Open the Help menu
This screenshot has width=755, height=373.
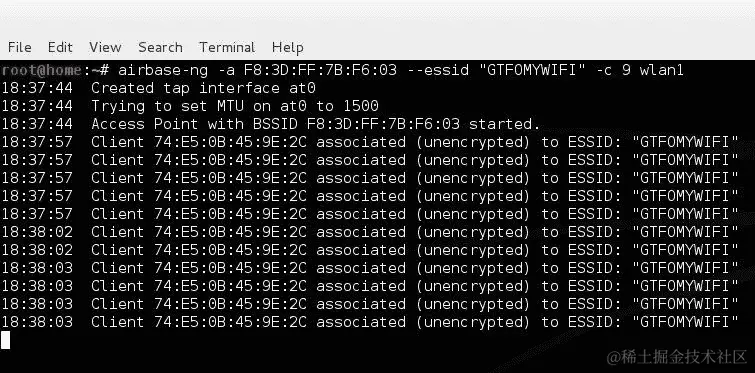coord(287,48)
